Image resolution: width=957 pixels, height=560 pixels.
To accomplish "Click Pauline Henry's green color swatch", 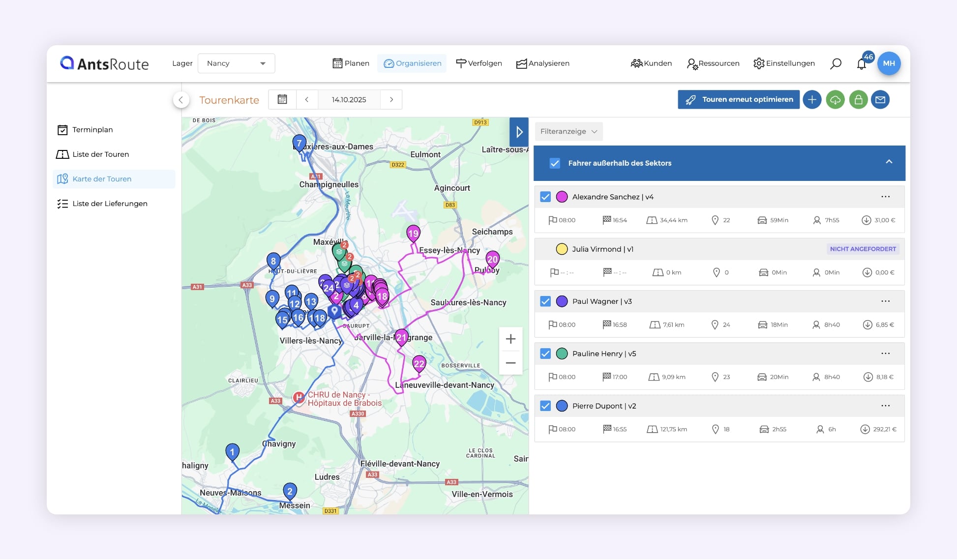I will 562,354.
